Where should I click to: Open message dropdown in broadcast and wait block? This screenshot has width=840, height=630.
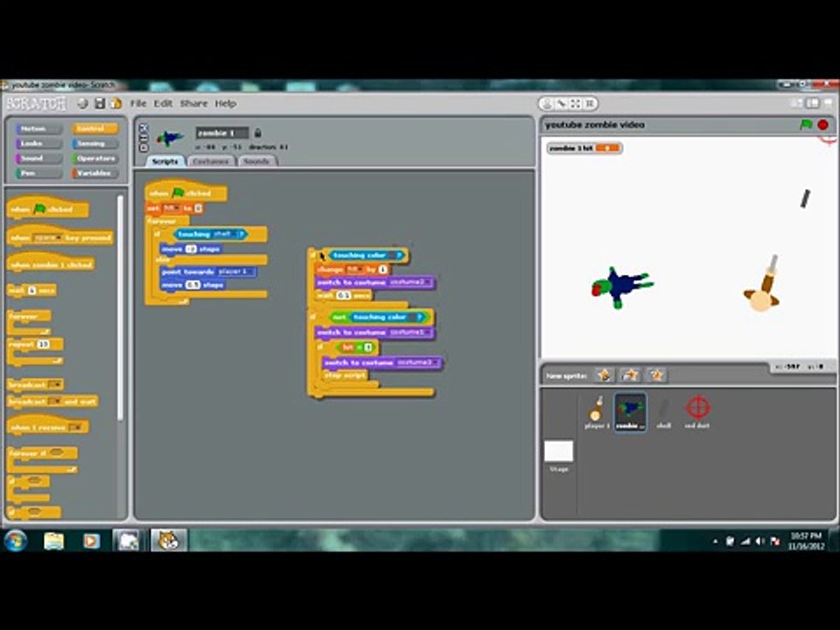click(x=54, y=402)
